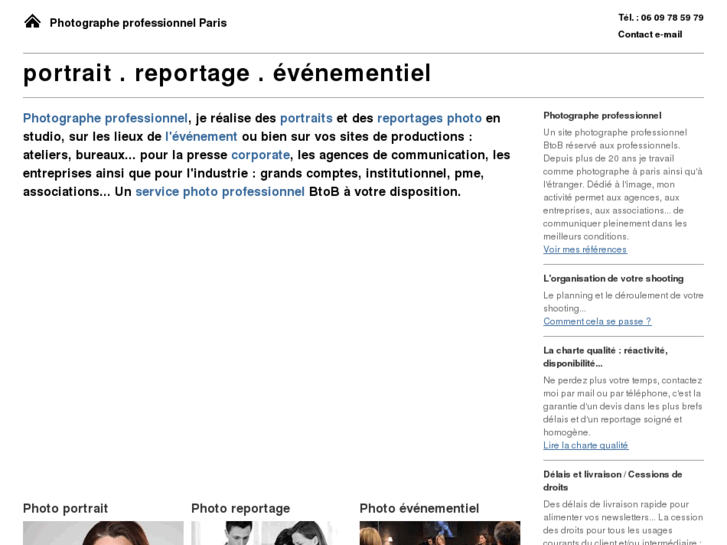The width and height of the screenshot is (727, 545).
Task: Click Voir mes références link
Action: [x=585, y=250]
